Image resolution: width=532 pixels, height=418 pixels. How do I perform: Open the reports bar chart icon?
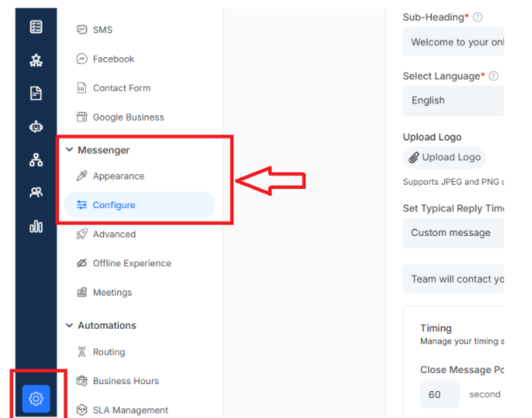[36, 226]
